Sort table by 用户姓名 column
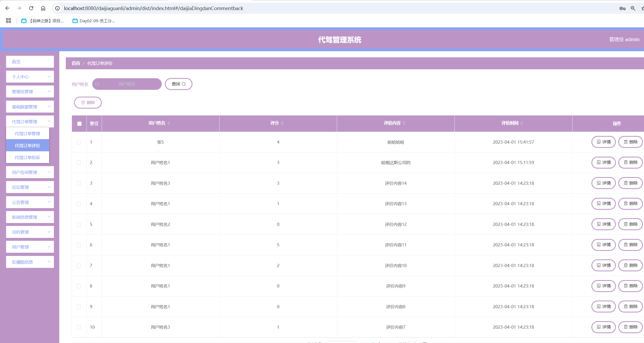 coord(159,123)
